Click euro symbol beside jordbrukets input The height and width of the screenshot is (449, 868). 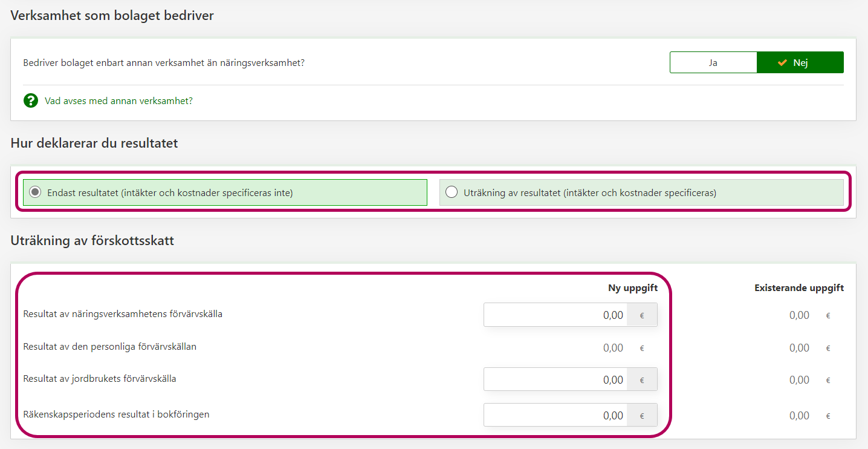point(642,379)
